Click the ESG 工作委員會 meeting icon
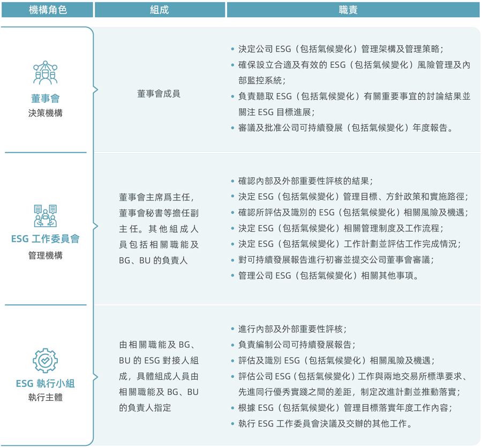Image resolution: width=482 pixels, height=448 pixels. click(x=46, y=216)
